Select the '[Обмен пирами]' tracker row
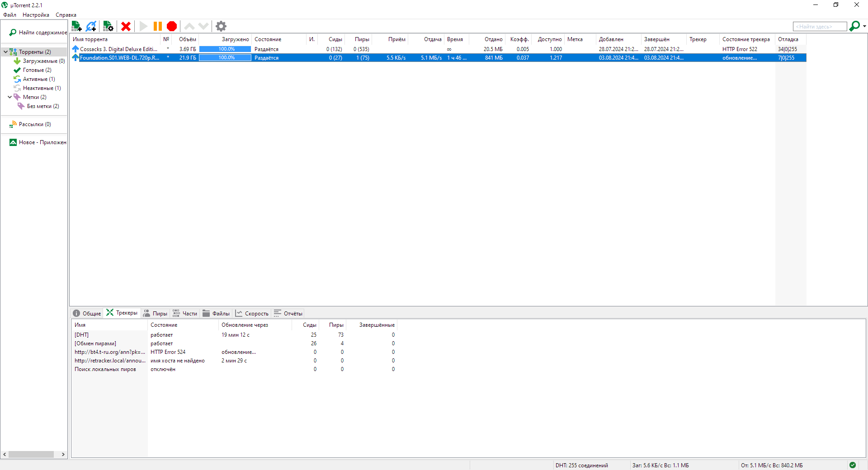868x470 pixels. pos(234,343)
